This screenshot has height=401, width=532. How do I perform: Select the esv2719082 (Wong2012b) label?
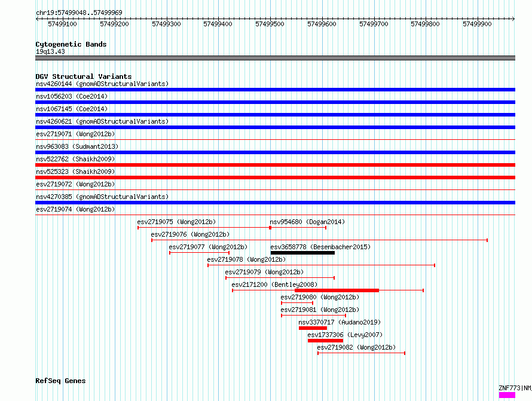356,347
